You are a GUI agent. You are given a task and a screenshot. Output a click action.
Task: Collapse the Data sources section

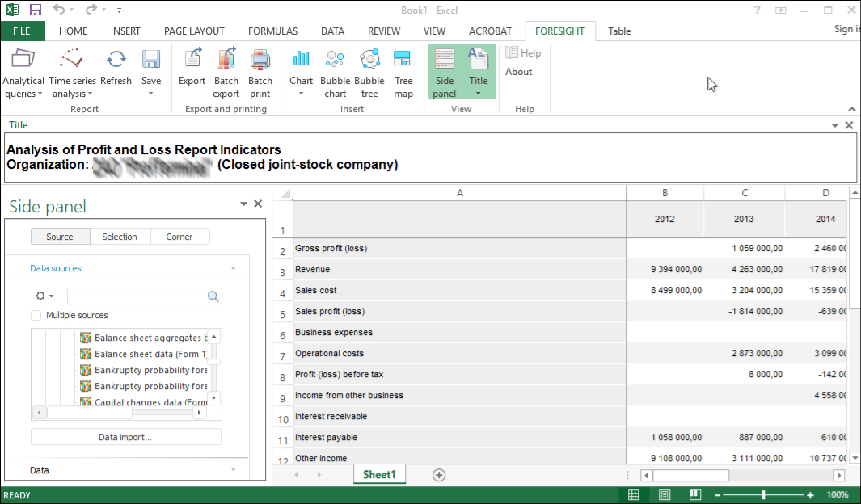[x=233, y=268]
